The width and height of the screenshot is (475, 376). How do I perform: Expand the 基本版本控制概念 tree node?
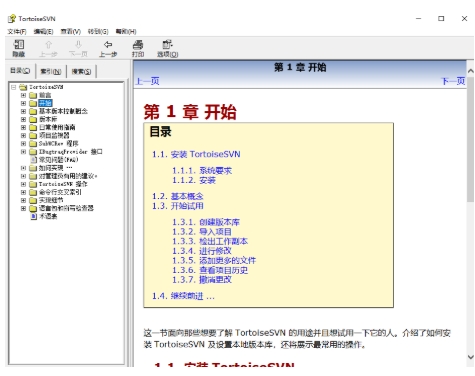click(23, 111)
